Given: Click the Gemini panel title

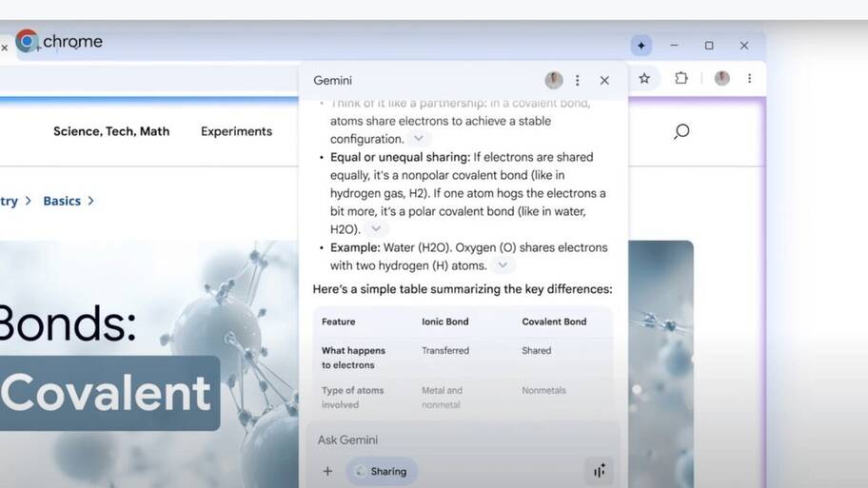Looking at the screenshot, I should tap(333, 80).
